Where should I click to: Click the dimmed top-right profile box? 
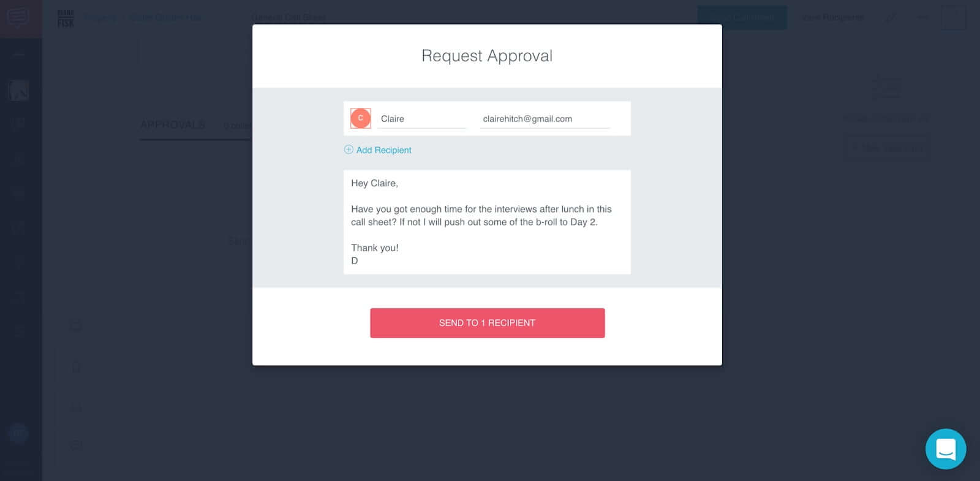click(x=953, y=17)
